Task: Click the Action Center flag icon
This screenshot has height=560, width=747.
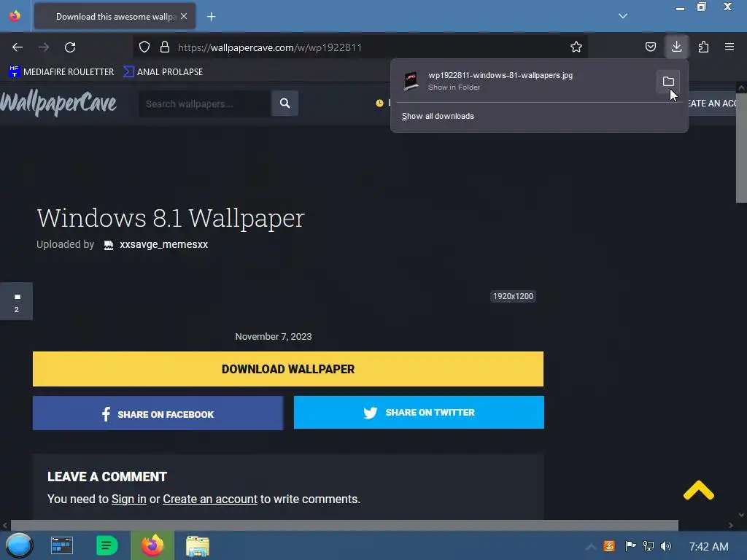Action: click(630, 545)
